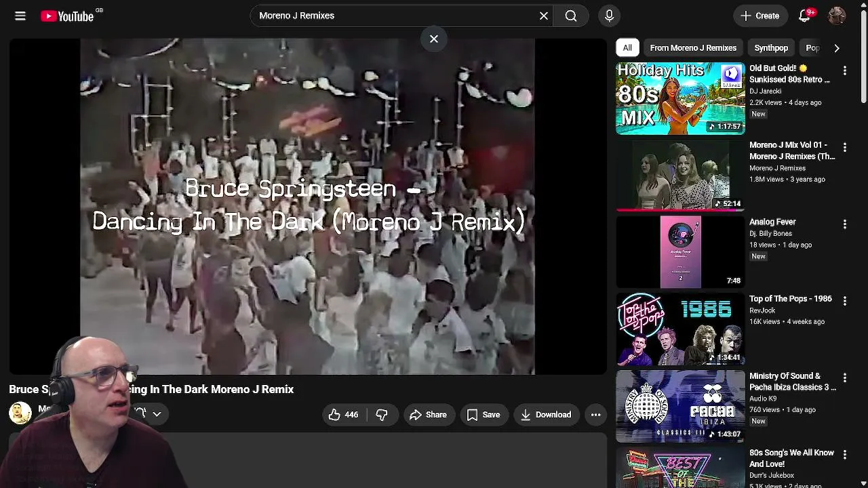Visit DJ Jarecki channel
Image resolution: width=868 pixels, height=488 pixels.
coord(766,91)
